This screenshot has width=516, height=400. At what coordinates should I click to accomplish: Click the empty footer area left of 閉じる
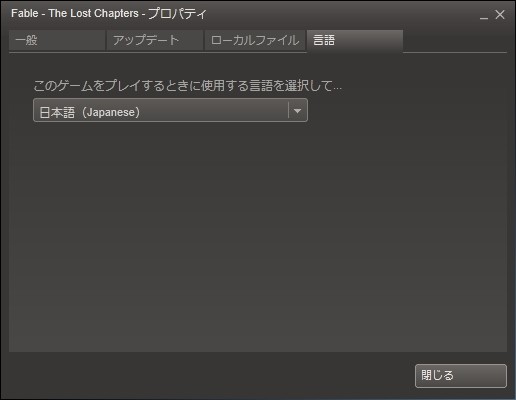[210, 376]
